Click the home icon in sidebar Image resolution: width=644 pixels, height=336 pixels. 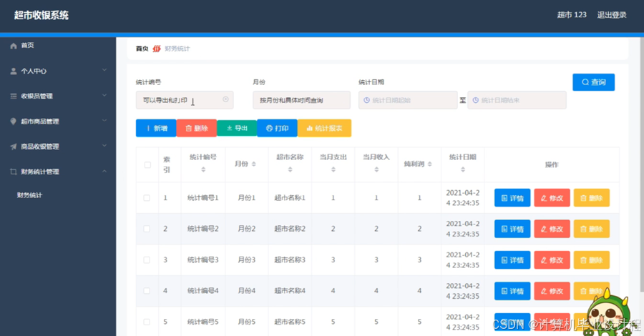(14, 46)
